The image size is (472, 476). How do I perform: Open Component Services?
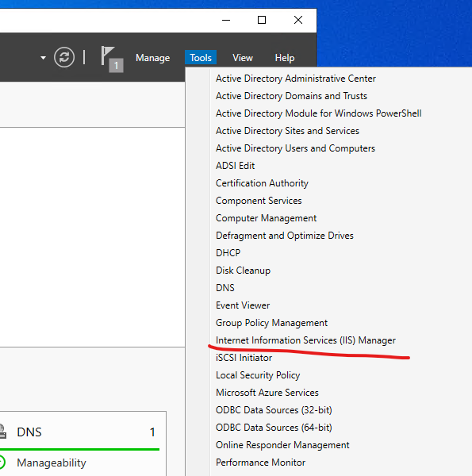tap(259, 201)
